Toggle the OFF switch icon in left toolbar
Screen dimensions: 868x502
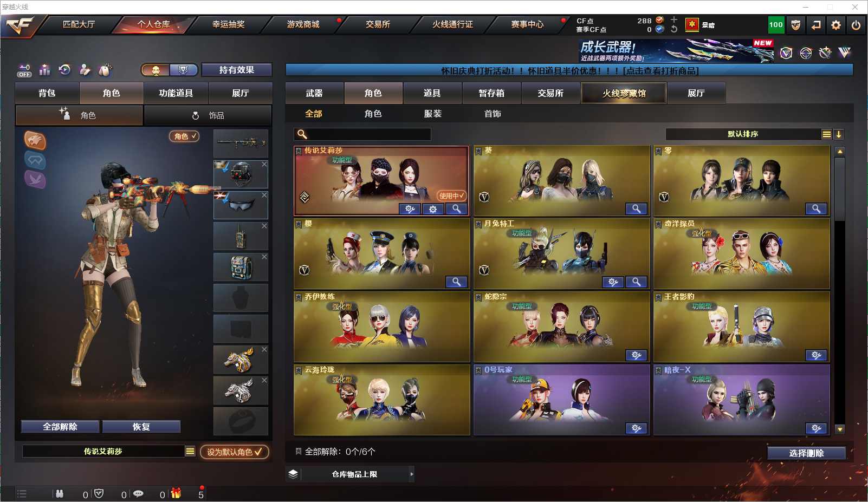24,70
